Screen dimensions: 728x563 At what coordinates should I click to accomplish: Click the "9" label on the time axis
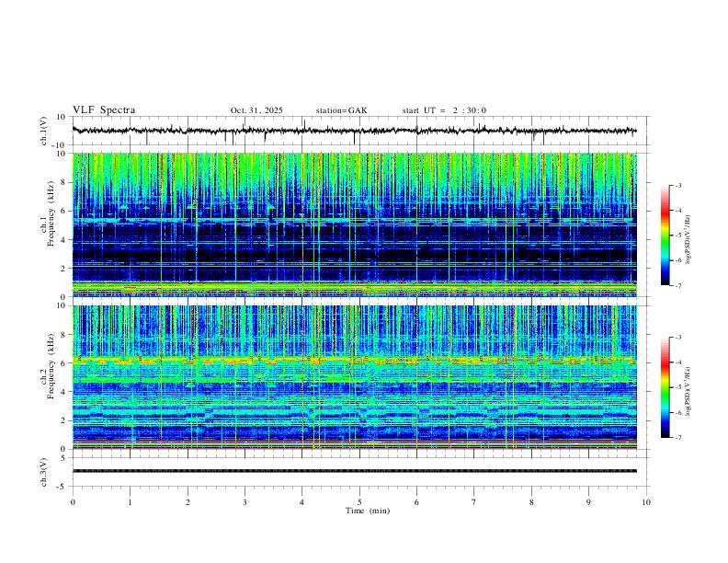tap(588, 502)
